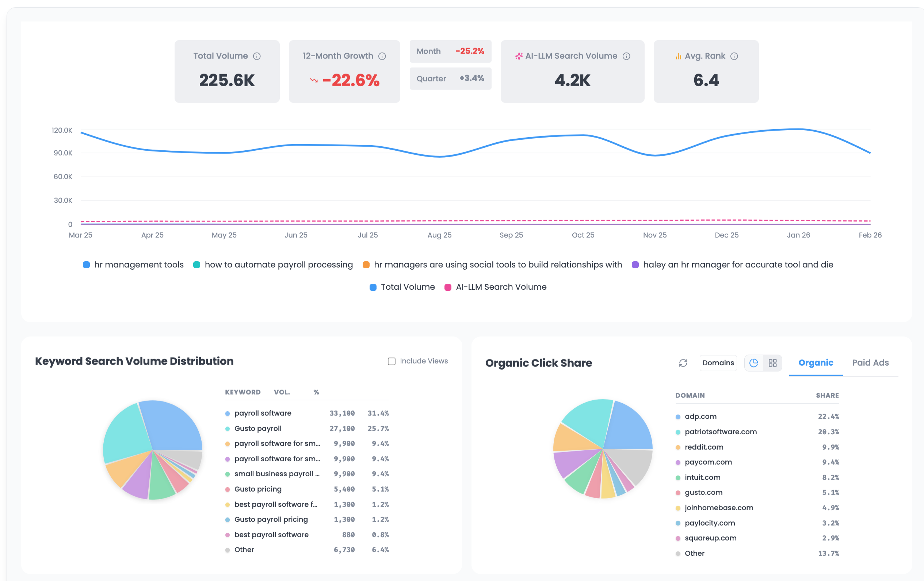
Task: Click the refresh icon in Organic Click Share
Action: point(683,363)
